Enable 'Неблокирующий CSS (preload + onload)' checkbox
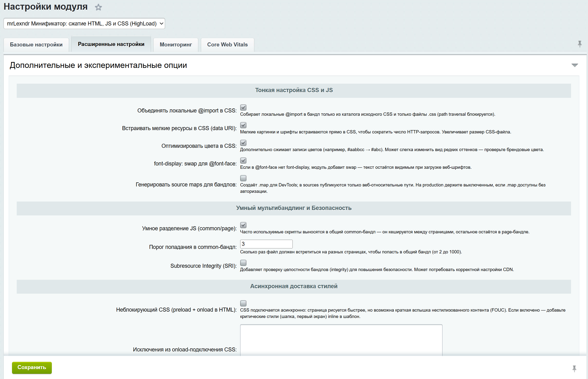Viewport: 588px width, 379px height. tap(243, 303)
